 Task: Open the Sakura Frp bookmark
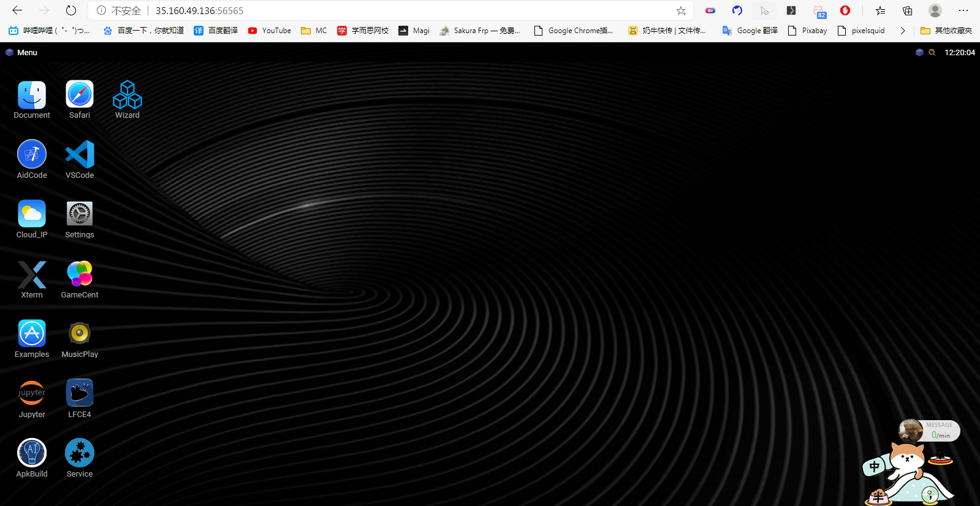(480, 31)
